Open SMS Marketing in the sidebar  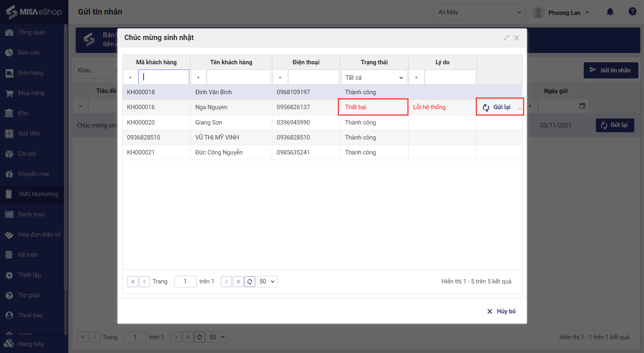pos(38,194)
